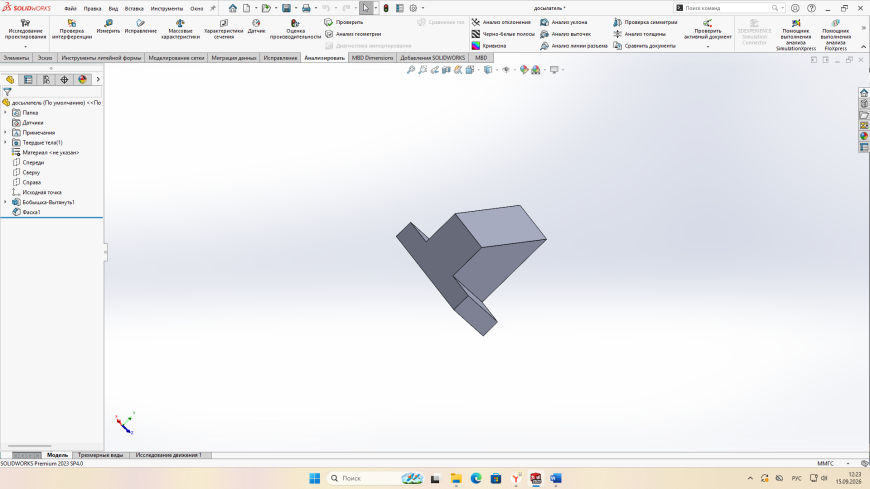
Task: Toggle Кривизна curvature display
Action: coord(489,46)
